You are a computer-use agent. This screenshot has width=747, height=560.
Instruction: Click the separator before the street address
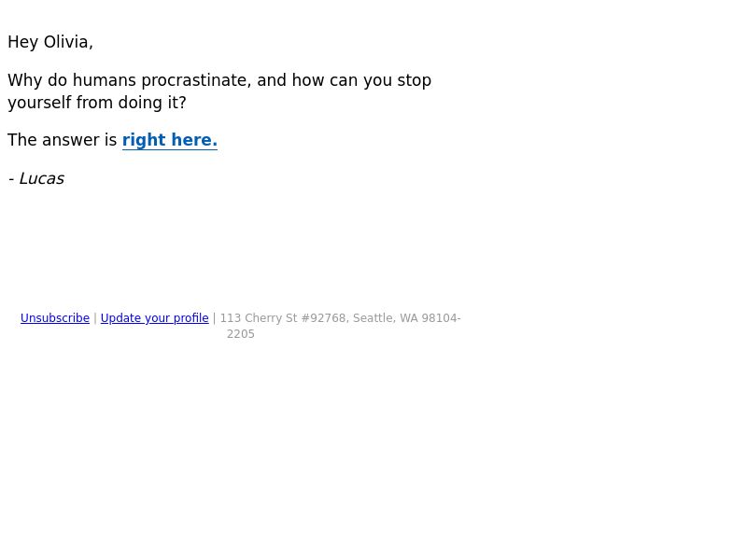click(x=215, y=318)
